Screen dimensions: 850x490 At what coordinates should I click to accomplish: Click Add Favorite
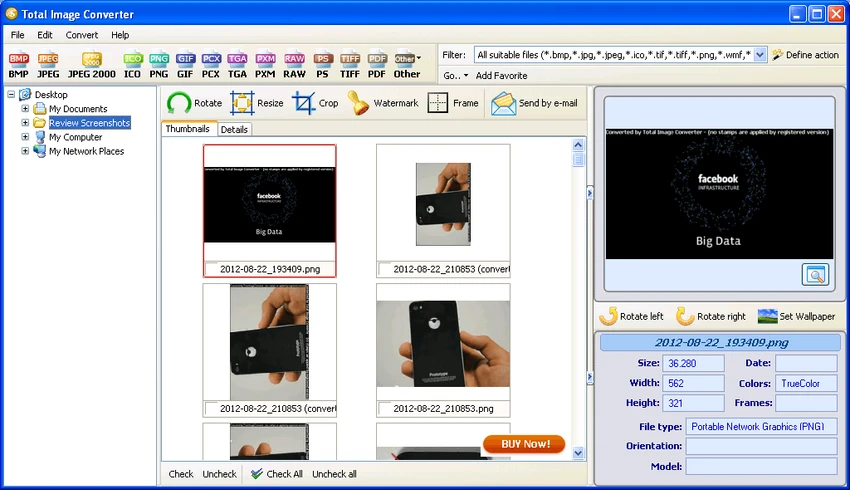[x=501, y=75]
